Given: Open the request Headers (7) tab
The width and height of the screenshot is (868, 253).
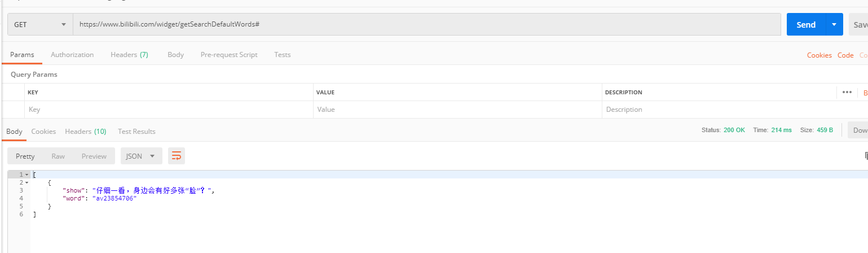Looking at the screenshot, I should pyautogui.click(x=129, y=55).
